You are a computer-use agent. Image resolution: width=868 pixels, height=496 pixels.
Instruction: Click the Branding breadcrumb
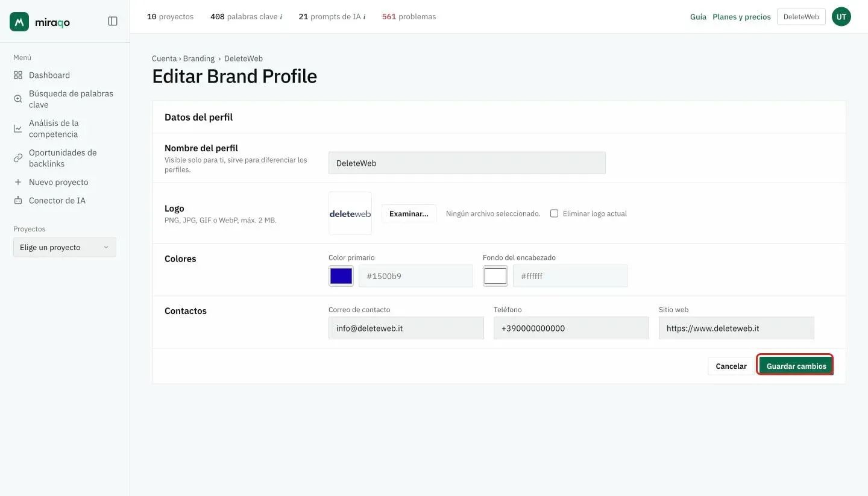click(x=199, y=58)
